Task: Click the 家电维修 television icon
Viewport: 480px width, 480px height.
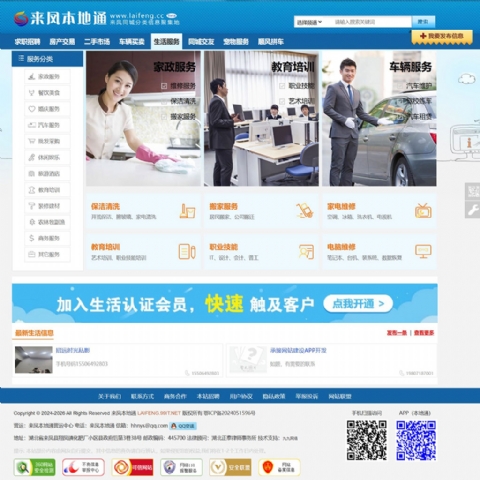Action: (x=423, y=211)
